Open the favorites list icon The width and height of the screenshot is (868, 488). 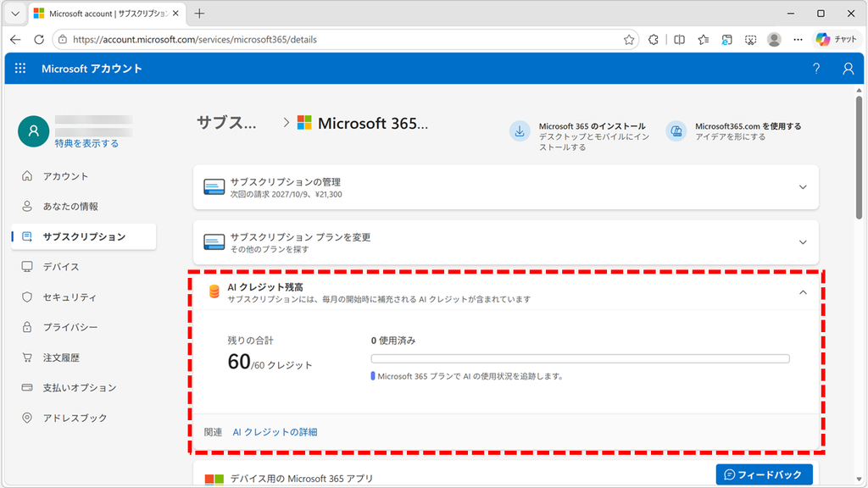(x=704, y=39)
